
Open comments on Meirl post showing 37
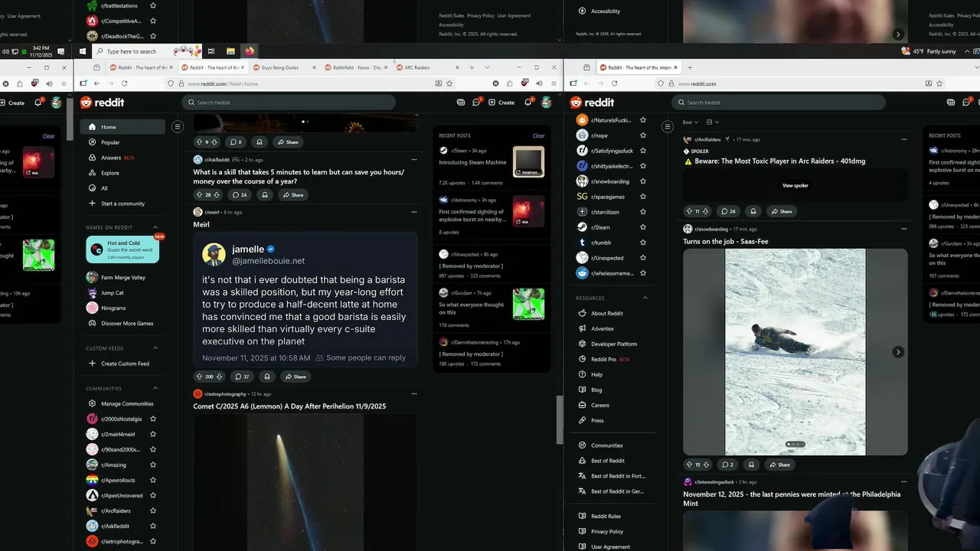(242, 377)
